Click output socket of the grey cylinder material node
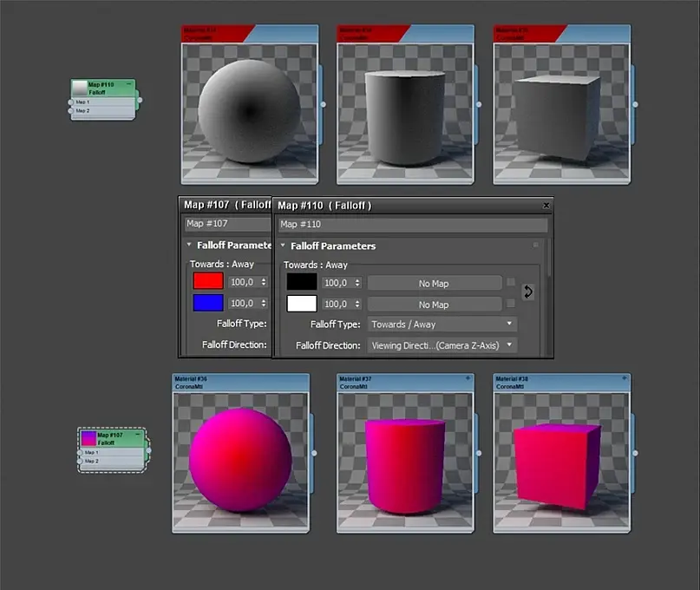 [479, 104]
